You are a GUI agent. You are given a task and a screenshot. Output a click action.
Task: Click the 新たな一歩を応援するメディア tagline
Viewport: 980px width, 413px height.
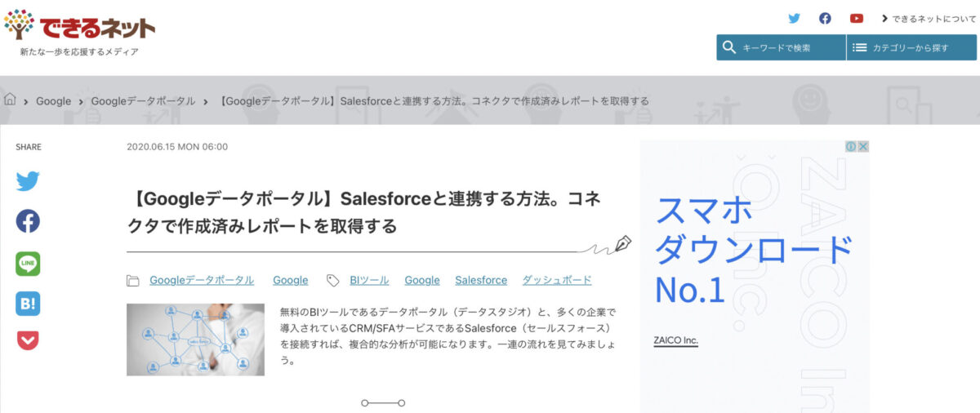pyautogui.click(x=79, y=51)
